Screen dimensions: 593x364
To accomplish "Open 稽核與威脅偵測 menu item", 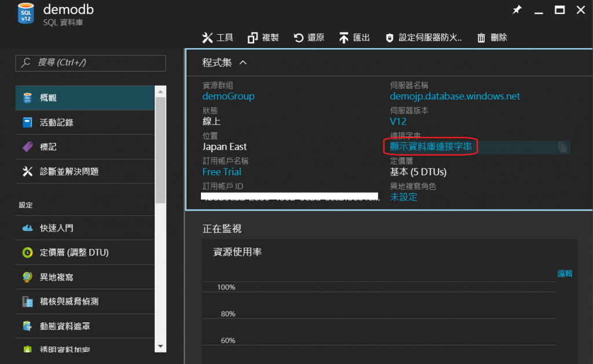I will coord(85,302).
